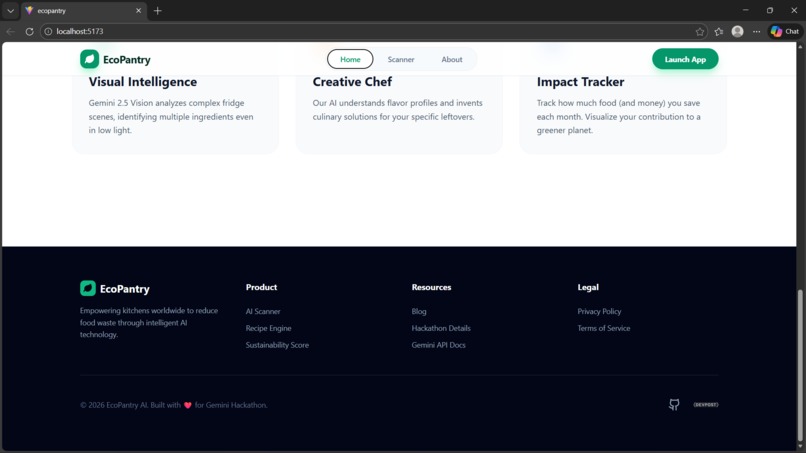Click the Legal footer column heading
The image size is (806, 453).
tap(588, 287)
